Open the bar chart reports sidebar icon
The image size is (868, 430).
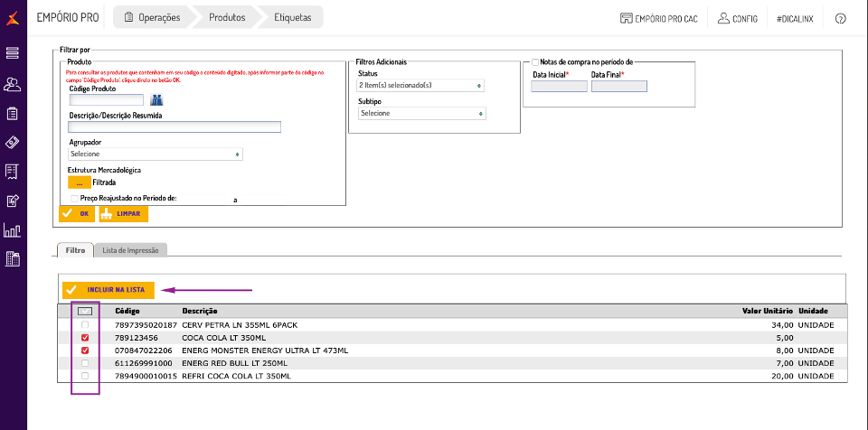coord(13,229)
